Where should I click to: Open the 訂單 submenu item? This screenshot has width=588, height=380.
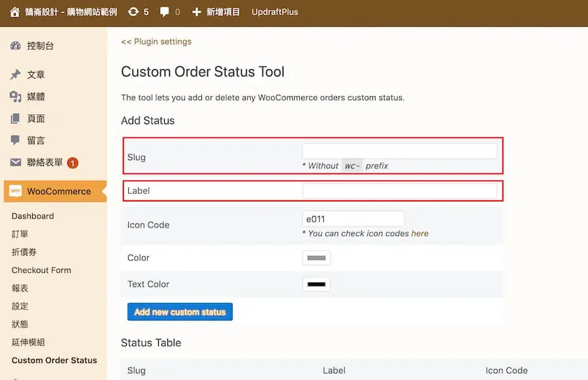20,234
